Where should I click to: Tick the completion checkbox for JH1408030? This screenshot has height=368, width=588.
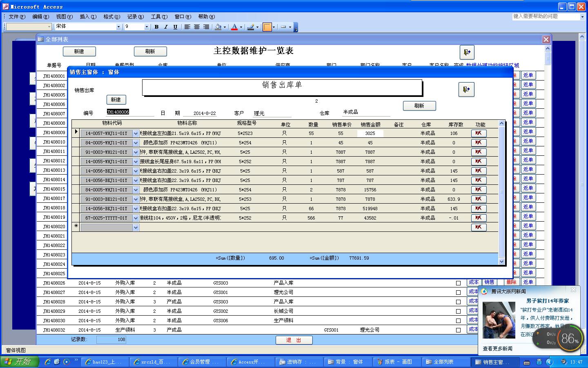coord(458,321)
